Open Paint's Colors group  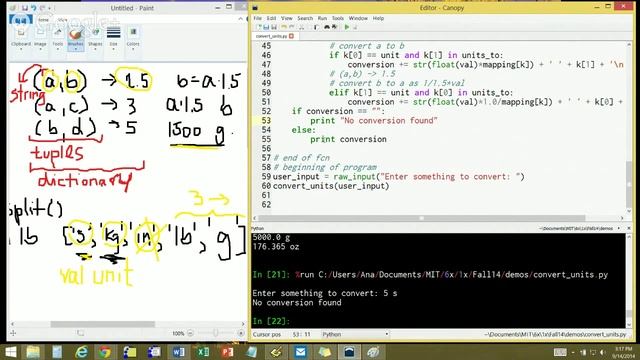click(x=133, y=39)
